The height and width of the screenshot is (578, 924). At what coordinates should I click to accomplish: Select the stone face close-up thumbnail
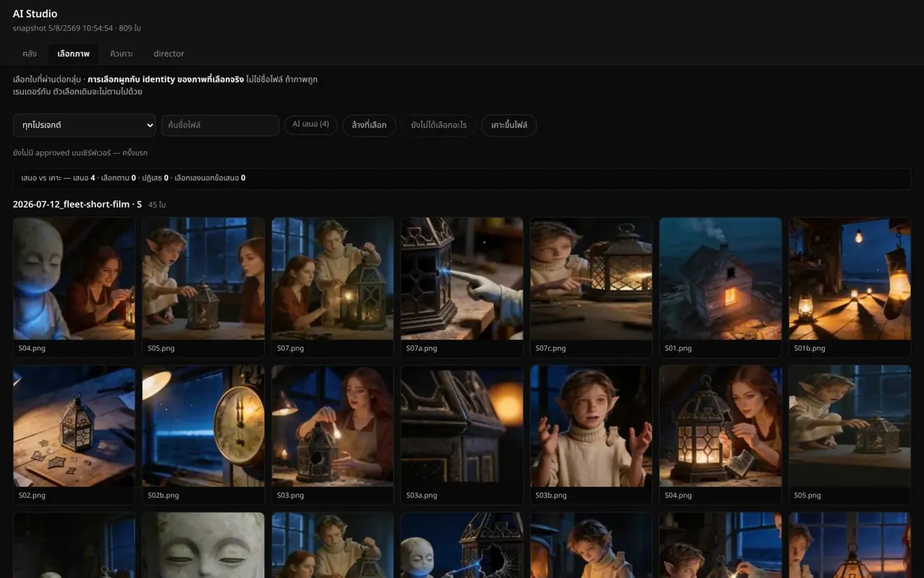pos(203,545)
